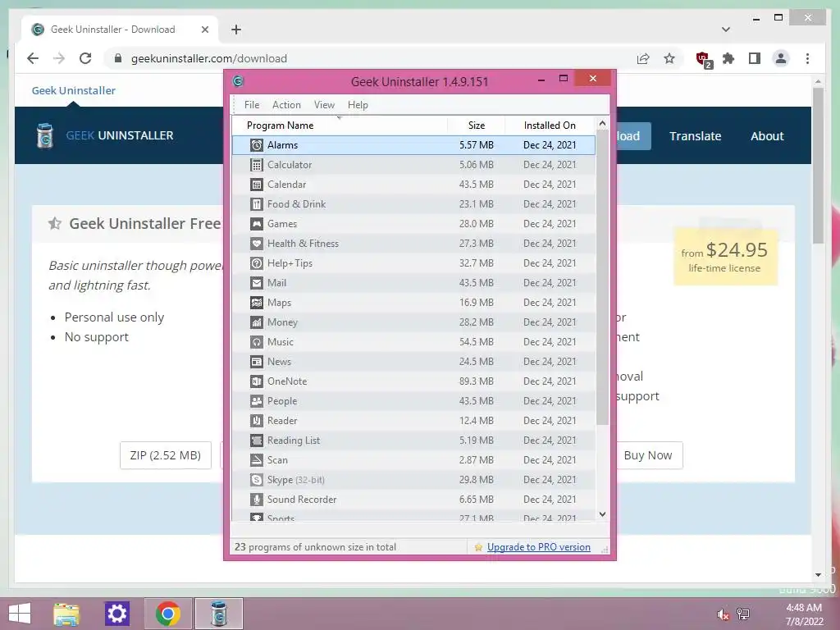
Task: Select the People app icon
Action: coord(257,401)
